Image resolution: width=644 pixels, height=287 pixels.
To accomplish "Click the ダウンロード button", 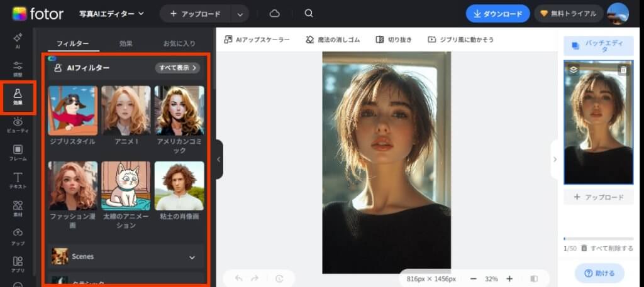I will [x=498, y=14].
